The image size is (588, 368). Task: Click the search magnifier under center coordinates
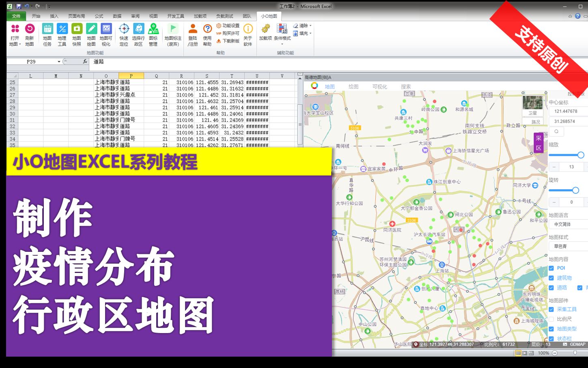[x=556, y=132]
